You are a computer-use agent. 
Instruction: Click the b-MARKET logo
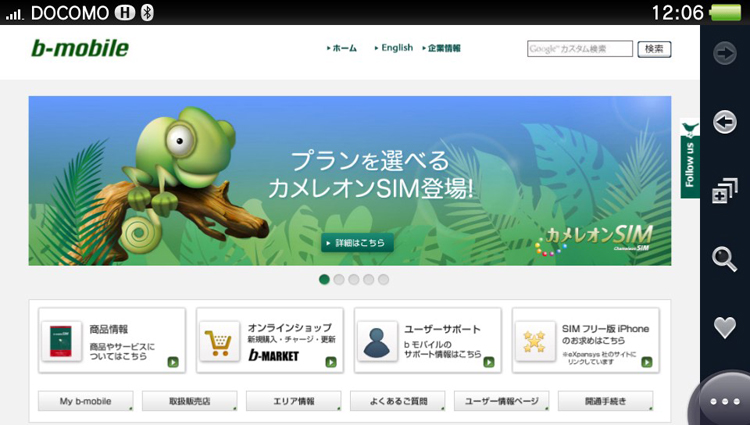(273, 355)
